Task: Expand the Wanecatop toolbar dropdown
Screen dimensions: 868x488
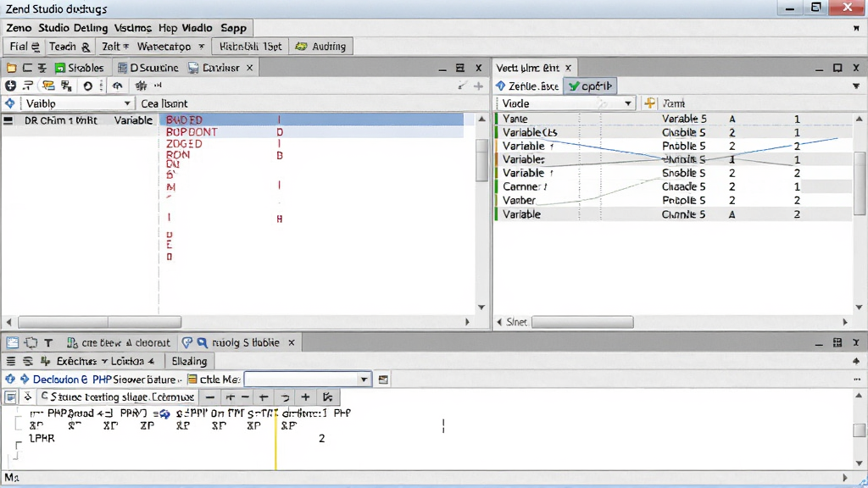Action: (201, 47)
